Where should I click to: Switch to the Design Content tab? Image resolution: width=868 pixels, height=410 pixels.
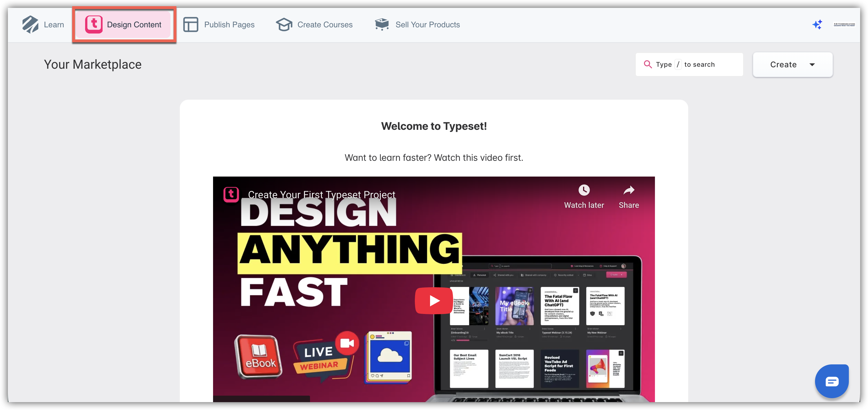click(134, 24)
